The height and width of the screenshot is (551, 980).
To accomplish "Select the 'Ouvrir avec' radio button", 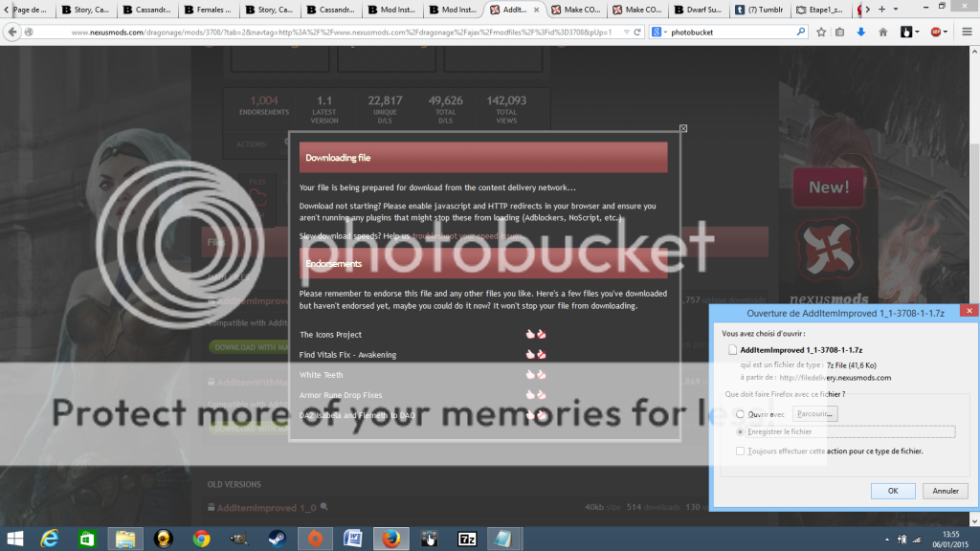I will [x=742, y=414].
